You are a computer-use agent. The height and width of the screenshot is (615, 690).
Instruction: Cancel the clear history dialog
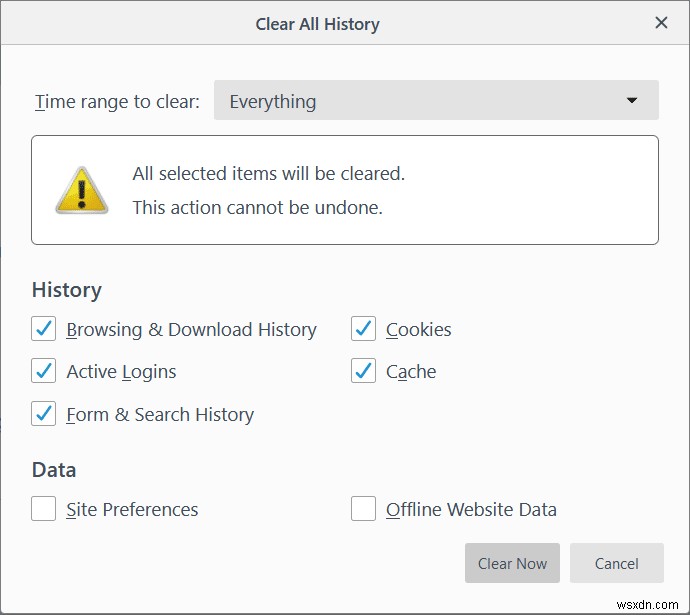[x=616, y=563]
